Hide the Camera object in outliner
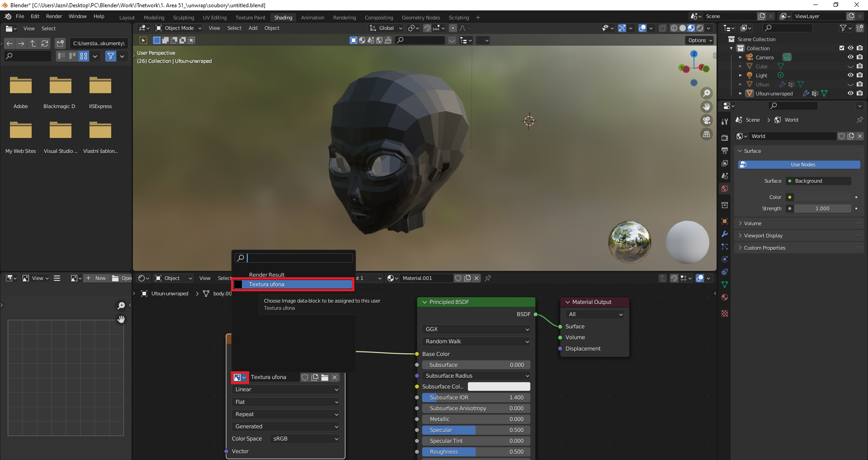 pyautogui.click(x=850, y=57)
